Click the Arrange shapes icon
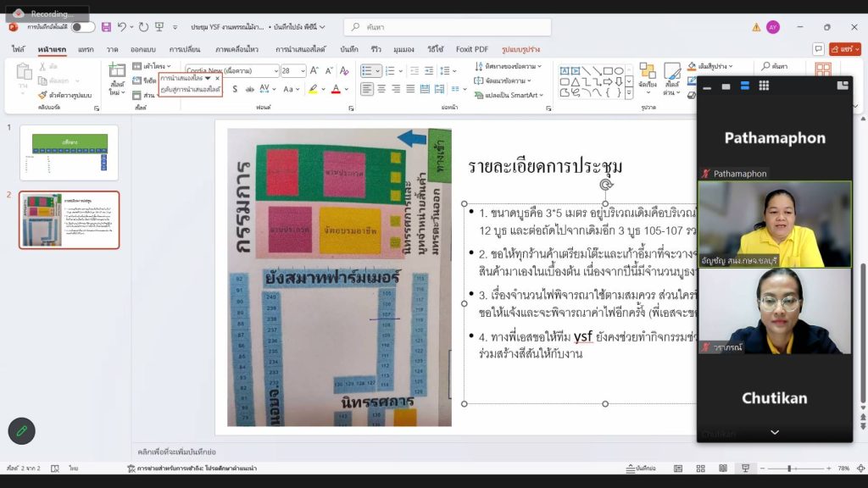Screen dimensions: 868x488 pyautogui.click(x=647, y=72)
